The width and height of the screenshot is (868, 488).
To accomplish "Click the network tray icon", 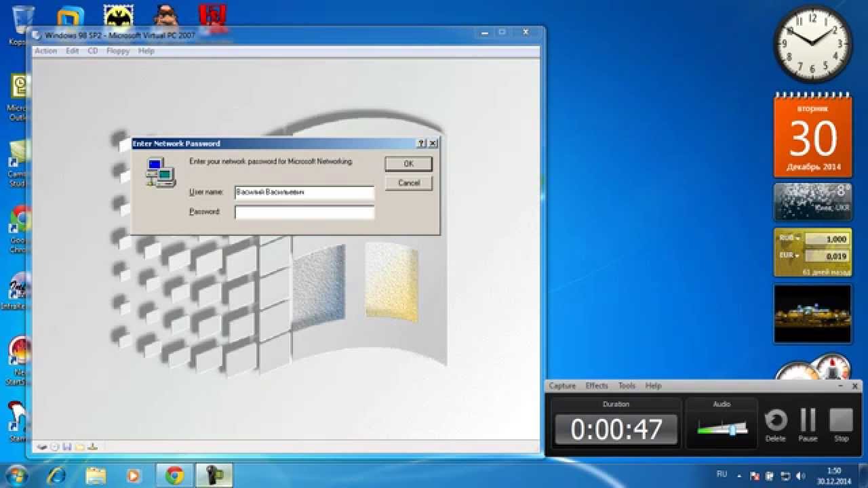I will (785, 476).
